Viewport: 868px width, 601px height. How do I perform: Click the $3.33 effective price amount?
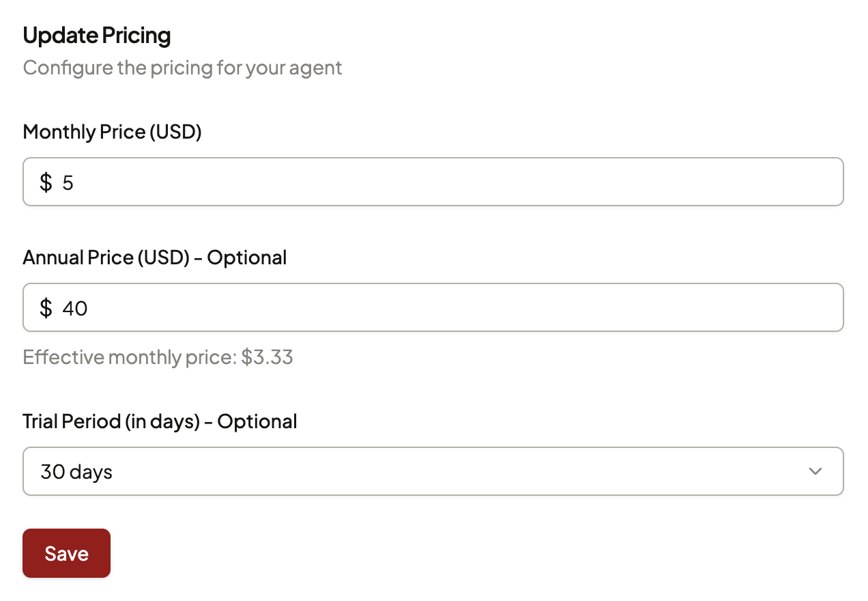(x=267, y=357)
